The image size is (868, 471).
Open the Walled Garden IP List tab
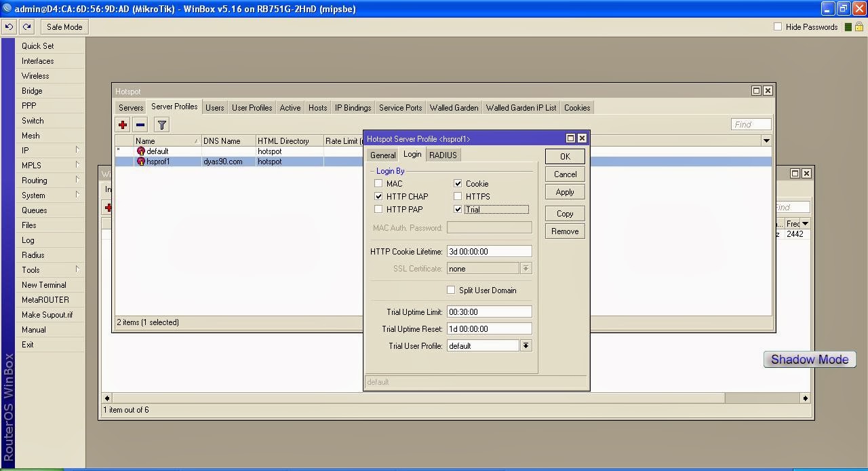tap(521, 108)
